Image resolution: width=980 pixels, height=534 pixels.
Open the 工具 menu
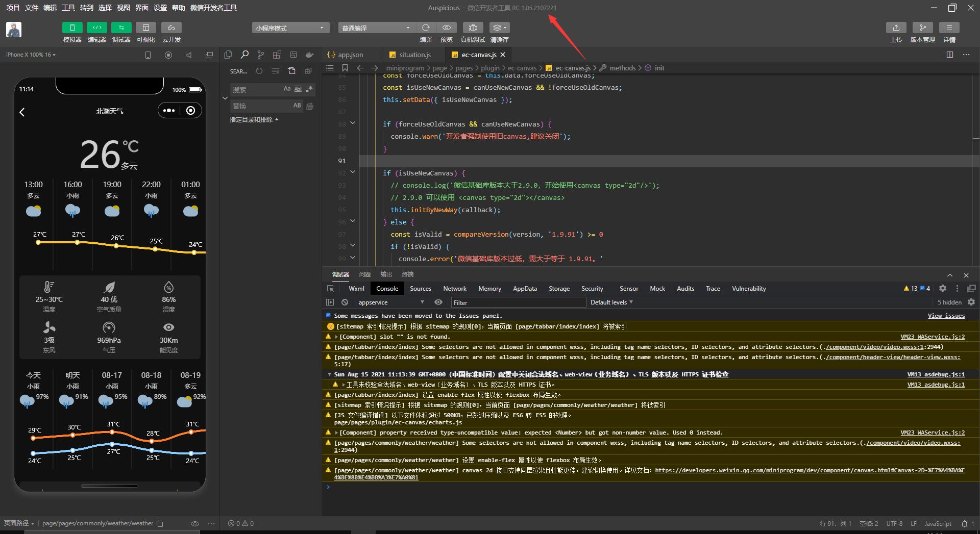(x=68, y=8)
